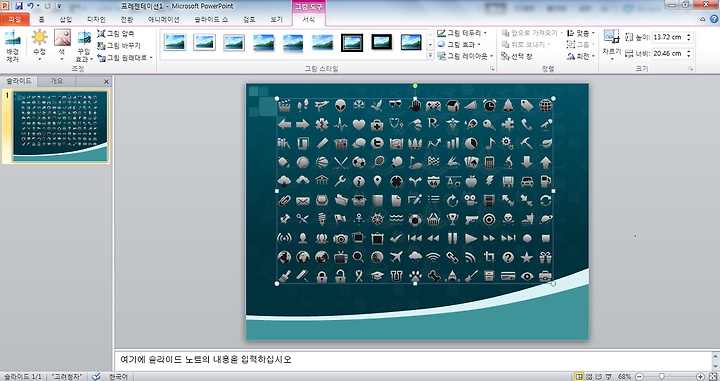Click the language 한국어 in status bar
The height and width of the screenshot is (381, 720).
click(118, 376)
